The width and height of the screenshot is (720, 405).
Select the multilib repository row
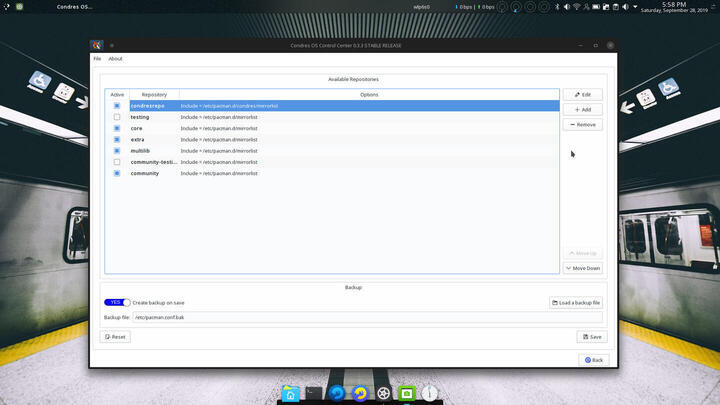click(332, 151)
